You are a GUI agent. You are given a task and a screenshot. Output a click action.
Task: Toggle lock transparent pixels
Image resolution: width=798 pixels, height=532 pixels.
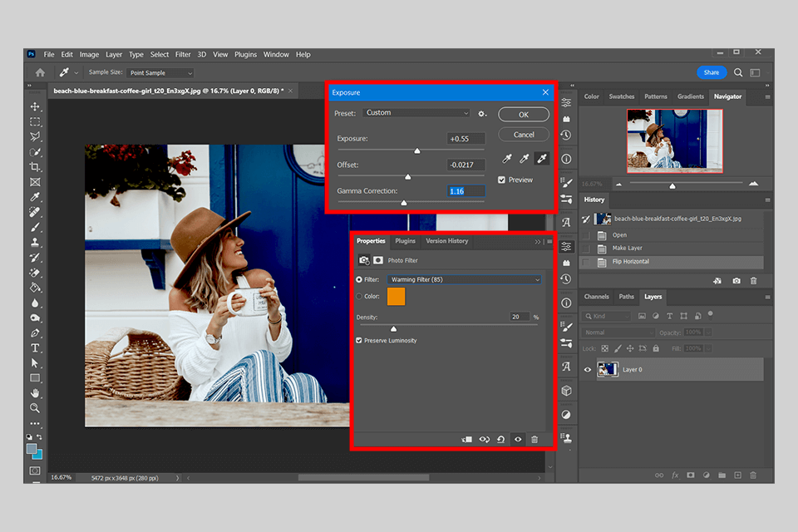(604, 349)
